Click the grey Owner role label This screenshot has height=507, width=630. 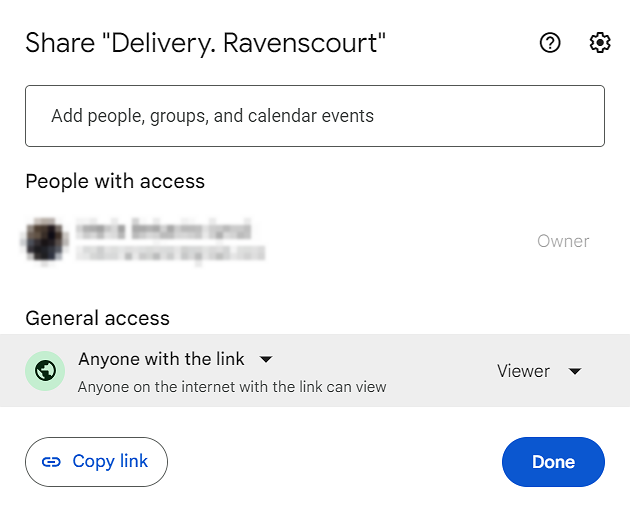click(563, 241)
